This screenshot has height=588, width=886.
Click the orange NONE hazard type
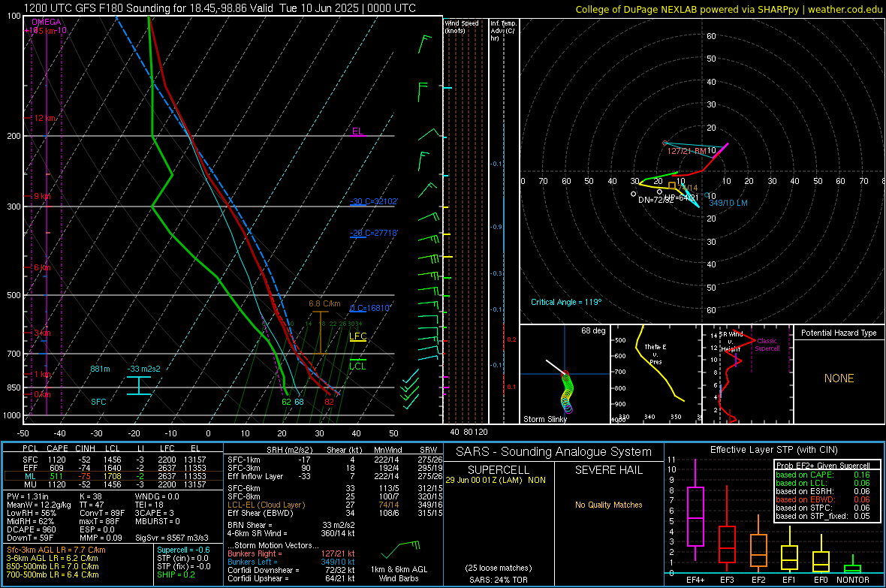[x=839, y=378]
